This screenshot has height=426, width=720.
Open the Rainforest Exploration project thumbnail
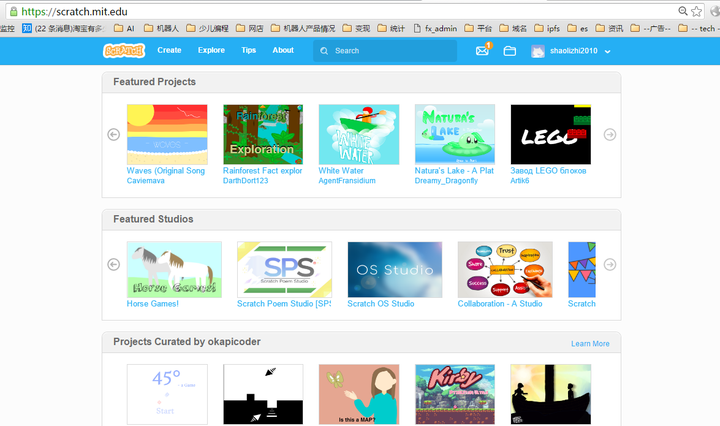(263, 135)
